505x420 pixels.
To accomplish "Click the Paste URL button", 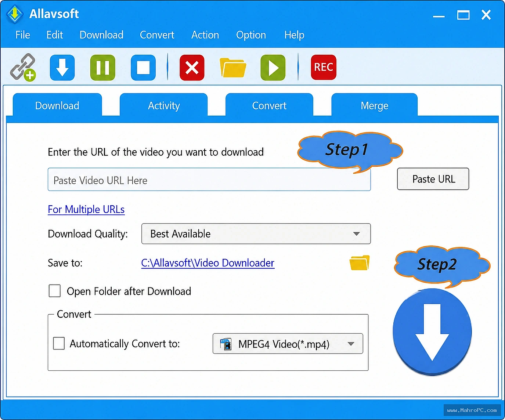I will pyautogui.click(x=433, y=179).
